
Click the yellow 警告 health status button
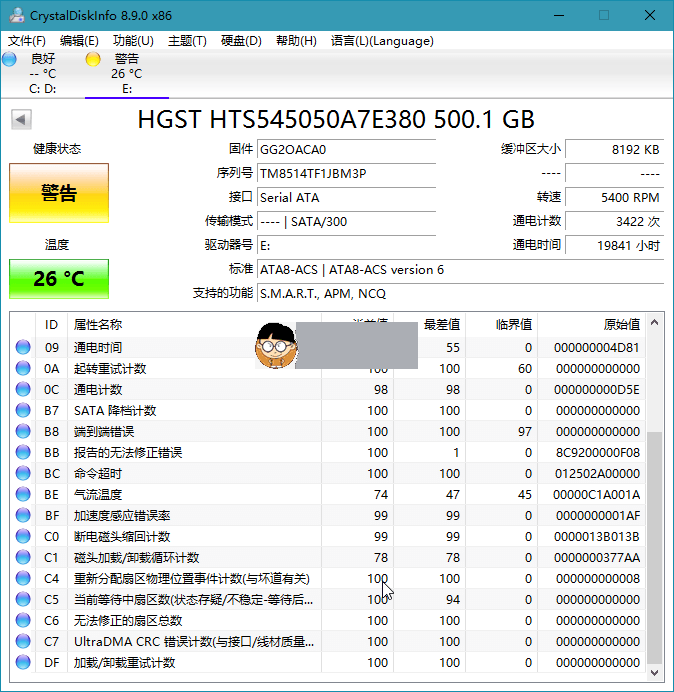coord(59,193)
